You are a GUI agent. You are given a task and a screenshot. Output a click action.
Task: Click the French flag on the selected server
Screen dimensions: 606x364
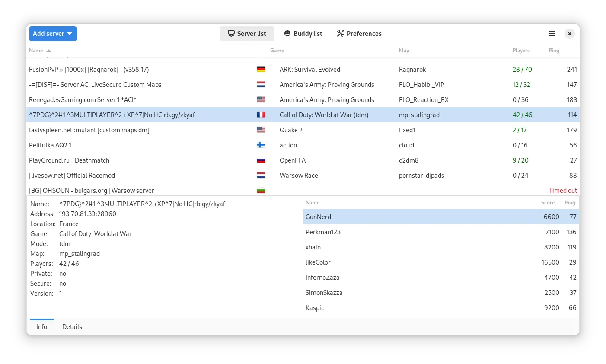click(261, 115)
